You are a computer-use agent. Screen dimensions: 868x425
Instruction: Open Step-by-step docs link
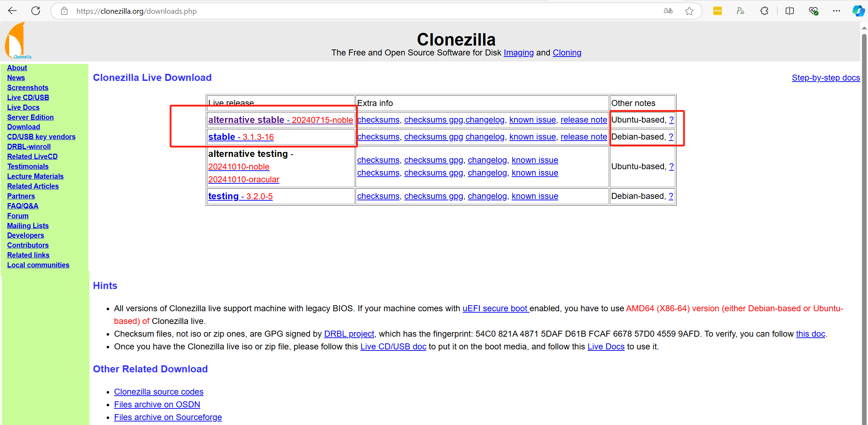point(826,78)
